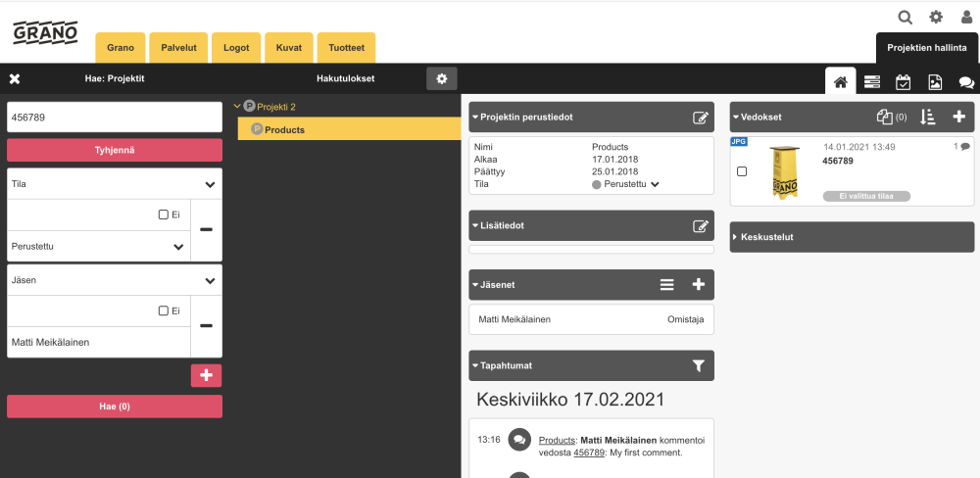Open the Perustettu value dropdown

click(x=99, y=246)
